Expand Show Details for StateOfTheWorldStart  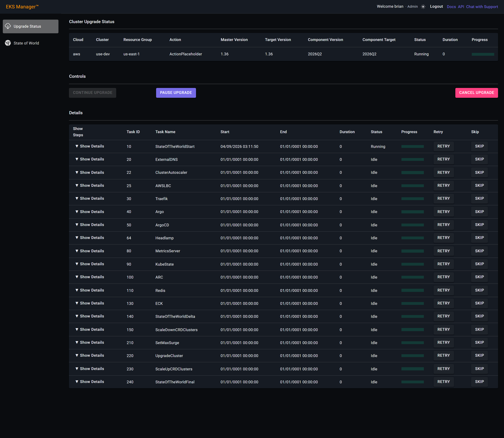(x=90, y=146)
